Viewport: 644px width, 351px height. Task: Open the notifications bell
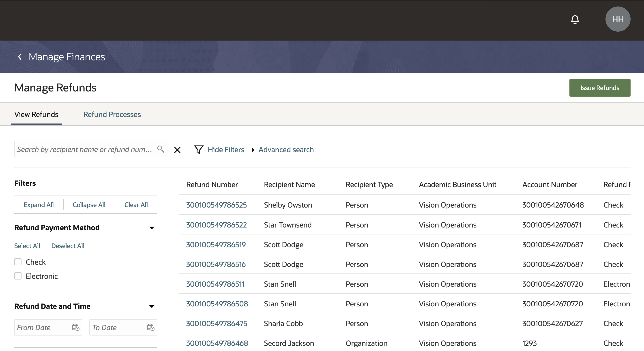point(575,19)
